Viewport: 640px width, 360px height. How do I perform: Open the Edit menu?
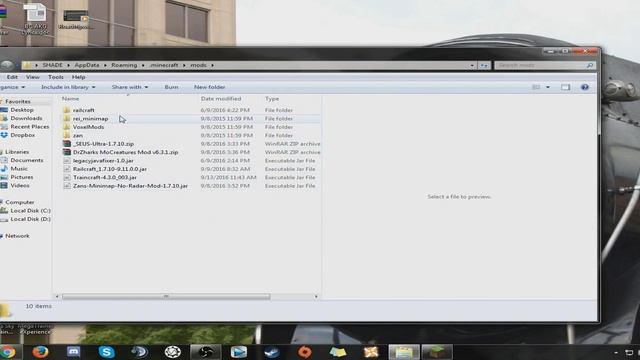coord(12,77)
